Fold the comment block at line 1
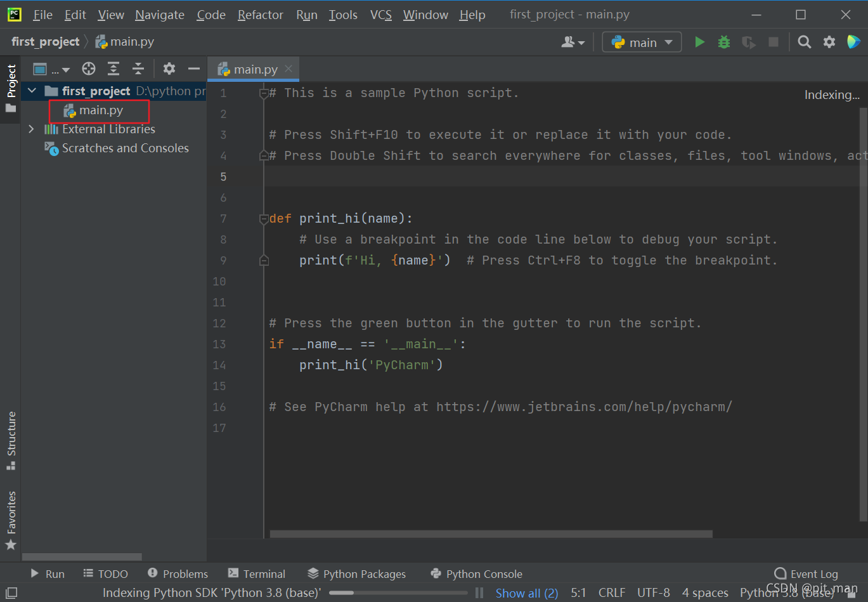The width and height of the screenshot is (868, 602). click(264, 93)
